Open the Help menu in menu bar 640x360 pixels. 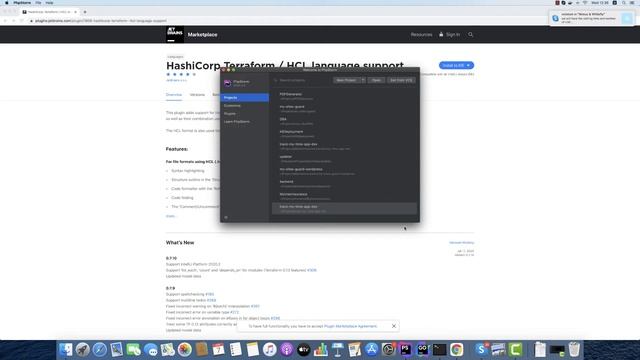49,3
